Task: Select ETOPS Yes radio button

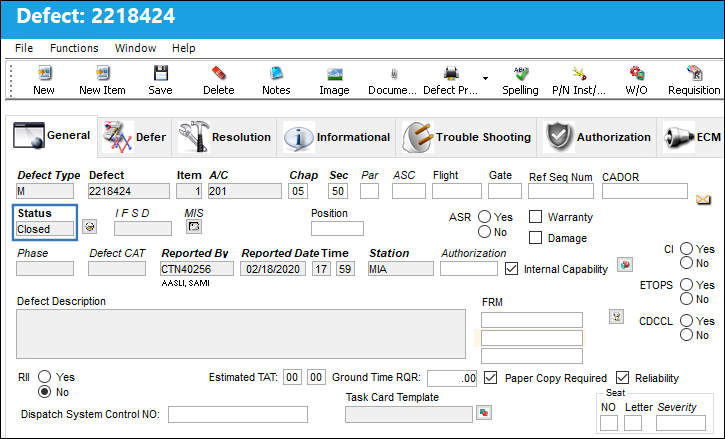Action: pos(686,284)
